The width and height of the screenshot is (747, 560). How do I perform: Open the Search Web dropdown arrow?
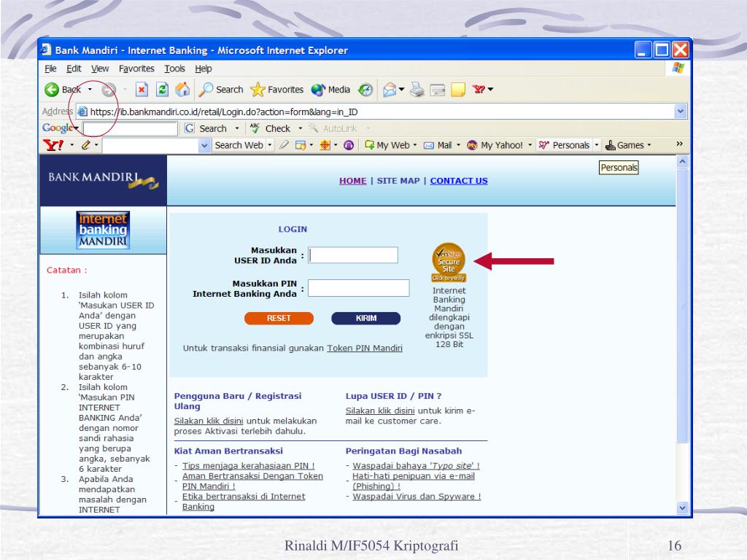click(270, 145)
